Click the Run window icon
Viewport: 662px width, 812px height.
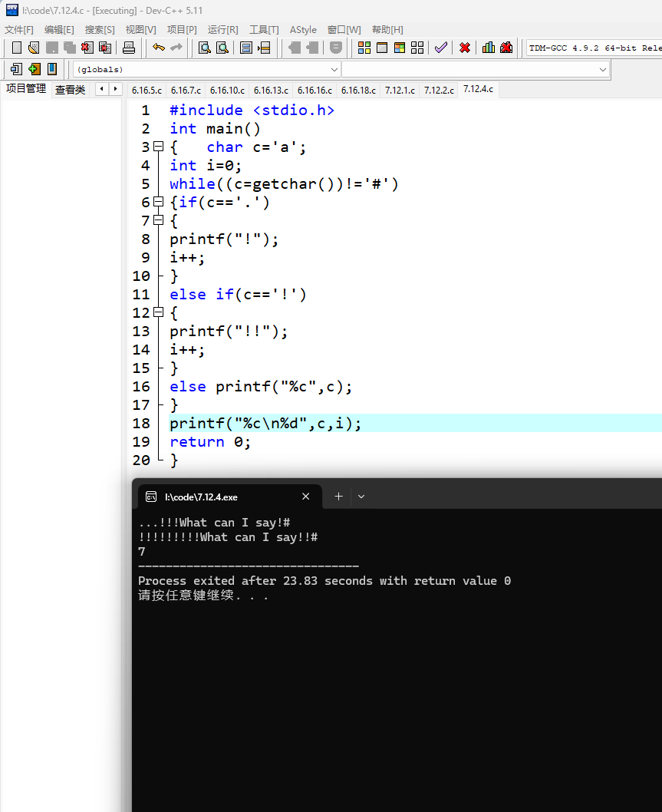(x=382, y=48)
